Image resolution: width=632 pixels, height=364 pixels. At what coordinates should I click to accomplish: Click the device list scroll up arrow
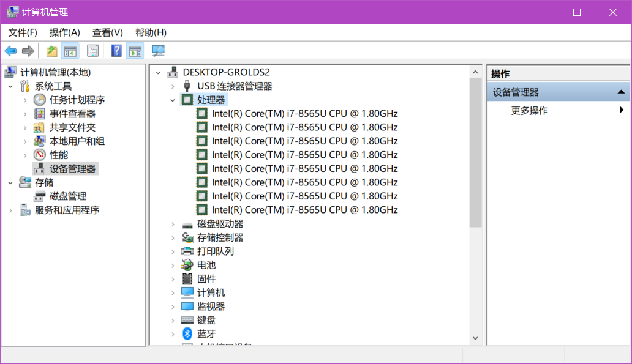point(475,72)
